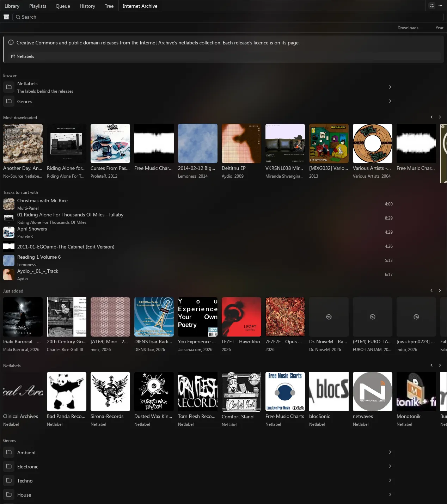
Task: Expand the Genres browse row chevron
Action: [x=390, y=101]
